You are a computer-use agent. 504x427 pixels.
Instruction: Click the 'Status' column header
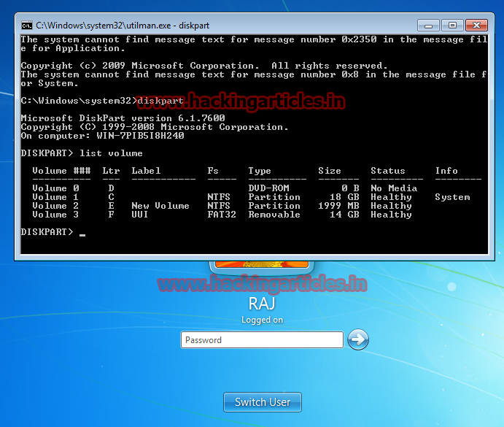coord(388,171)
